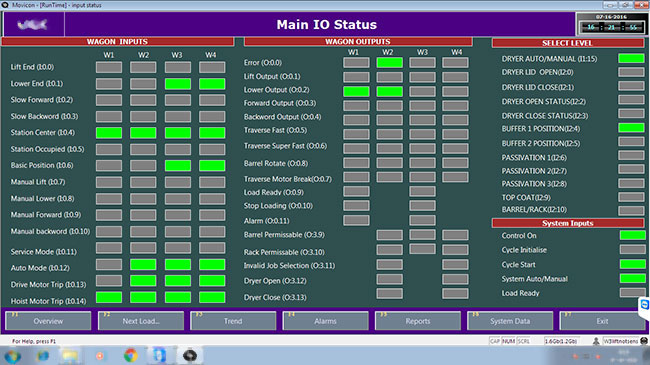650x365 pixels.
Task: Open the Overview screen
Action: click(x=48, y=321)
